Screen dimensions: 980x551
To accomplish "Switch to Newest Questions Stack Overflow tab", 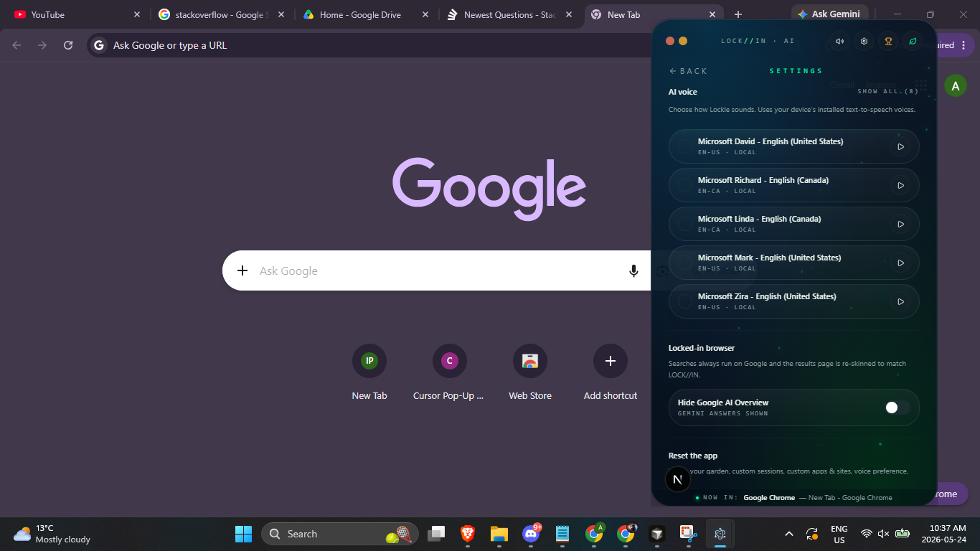I will pos(509,14).
